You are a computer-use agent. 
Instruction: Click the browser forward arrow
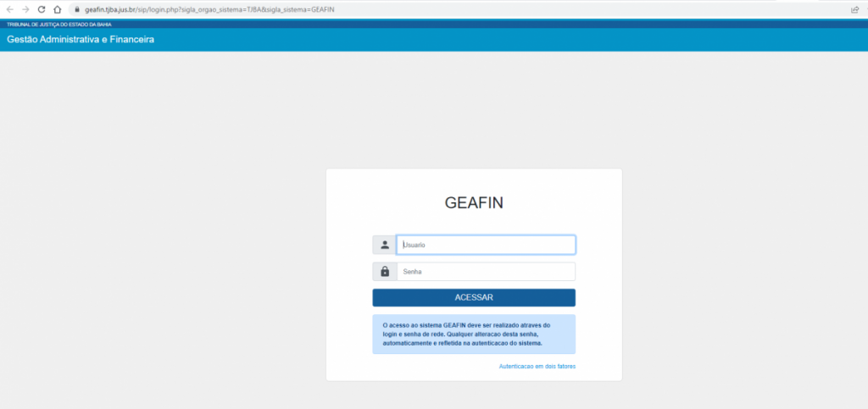tap(25, 9)
